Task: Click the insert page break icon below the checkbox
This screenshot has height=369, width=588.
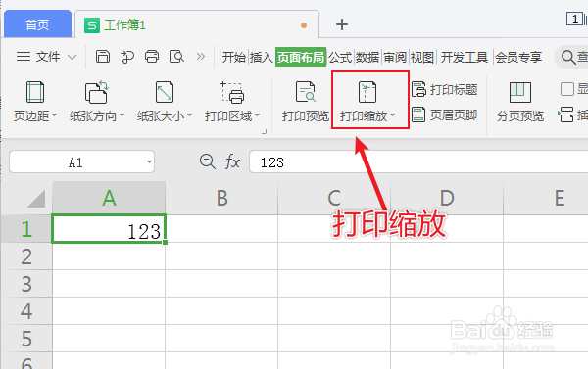Action: [565, 115]
